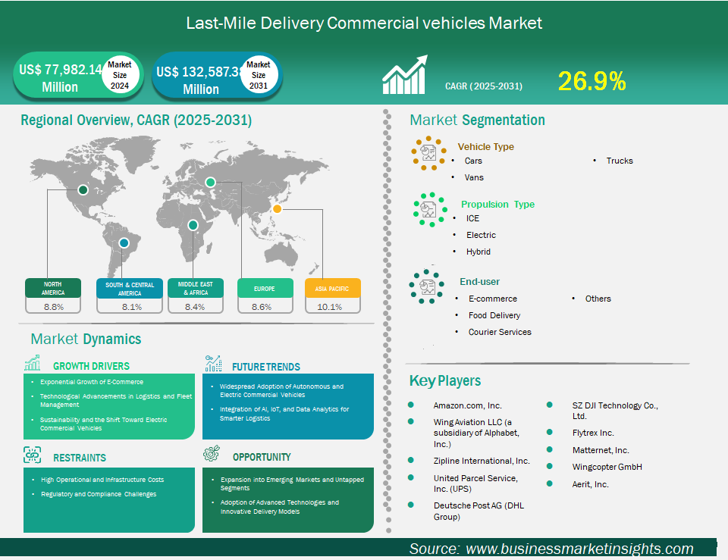Click High Operational and Infrastructure Costs bullet
Screen dimensions: 728x560
[x=102, y=480]
